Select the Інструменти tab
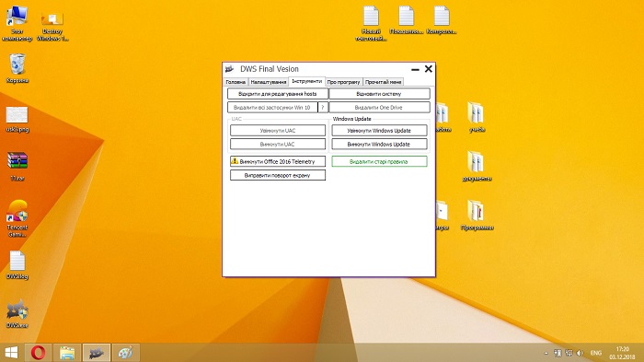Screen dimensions: 644x362 coord(306,81)
